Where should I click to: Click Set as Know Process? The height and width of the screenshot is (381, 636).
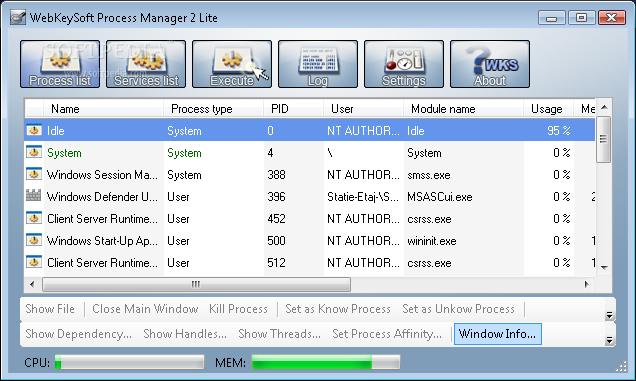(x=338, y=309)
